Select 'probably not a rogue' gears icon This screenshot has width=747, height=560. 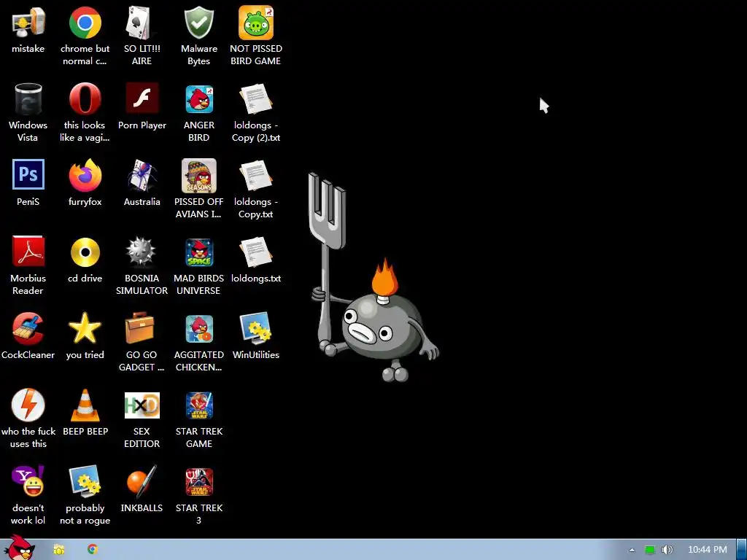click(85, 481)
